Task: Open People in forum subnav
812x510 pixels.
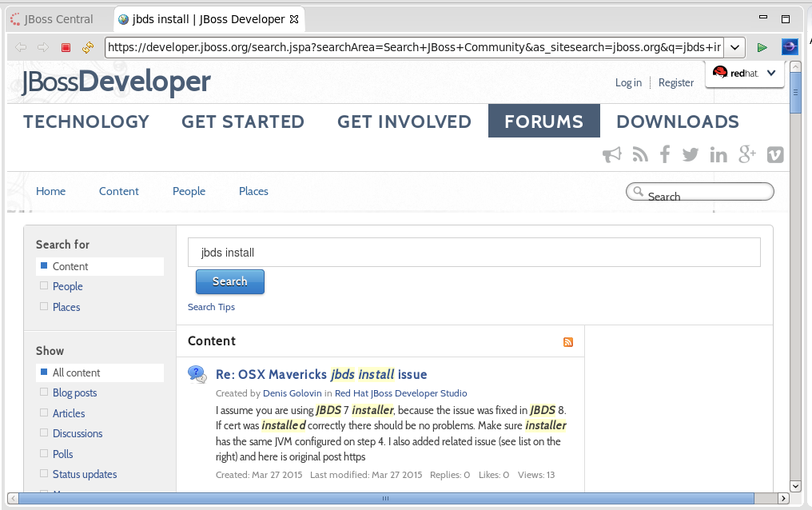Action: (x=189, y=191)
